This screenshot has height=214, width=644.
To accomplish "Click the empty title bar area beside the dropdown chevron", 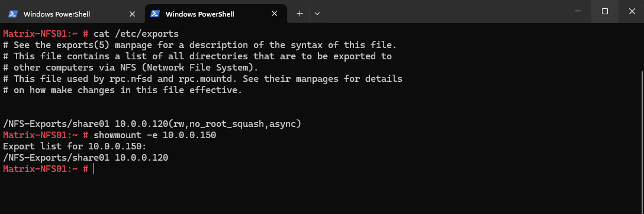I will pyautogui.click(x=443, y=11).
